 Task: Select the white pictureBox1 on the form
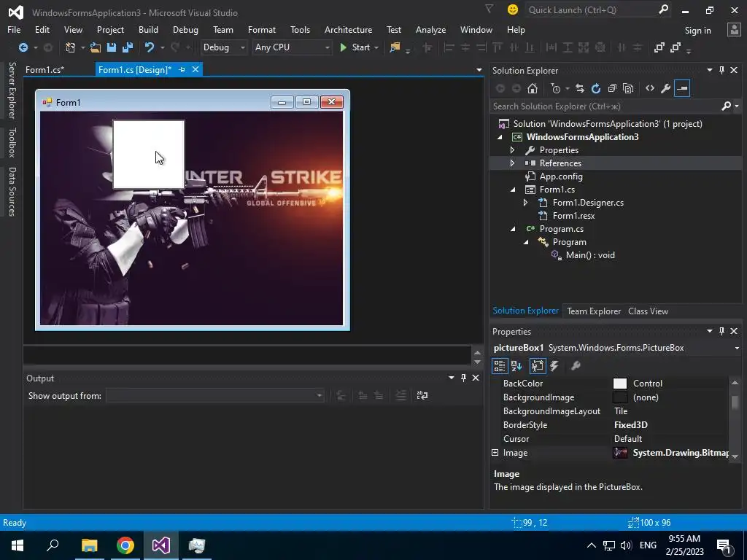click(x=149, y=155)
